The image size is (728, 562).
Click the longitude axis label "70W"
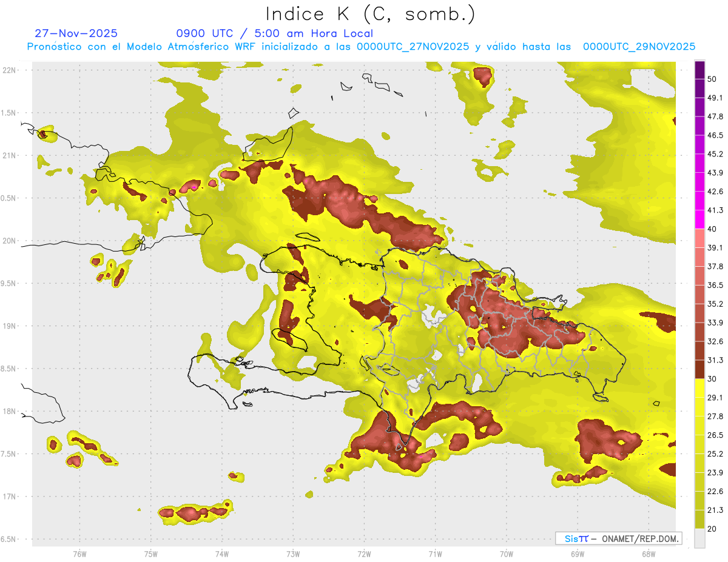tap(507, 554)
